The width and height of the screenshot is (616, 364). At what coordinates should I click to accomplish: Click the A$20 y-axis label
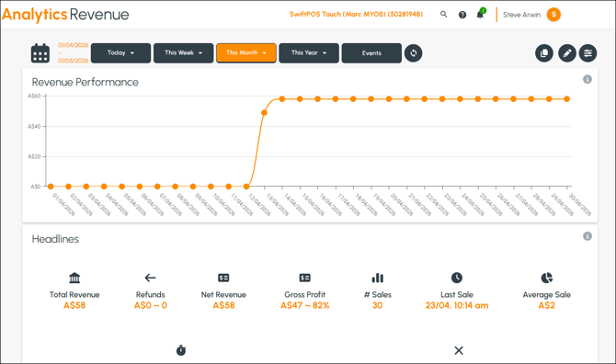pos(34,156)
